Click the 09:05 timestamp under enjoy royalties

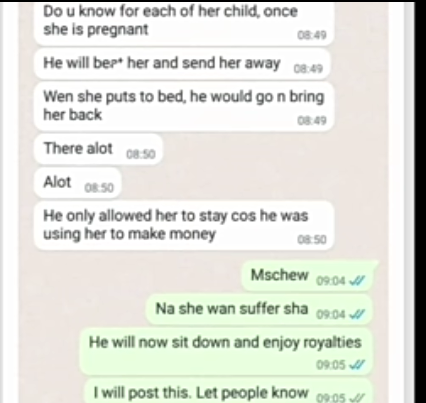(x=330, y=365)
